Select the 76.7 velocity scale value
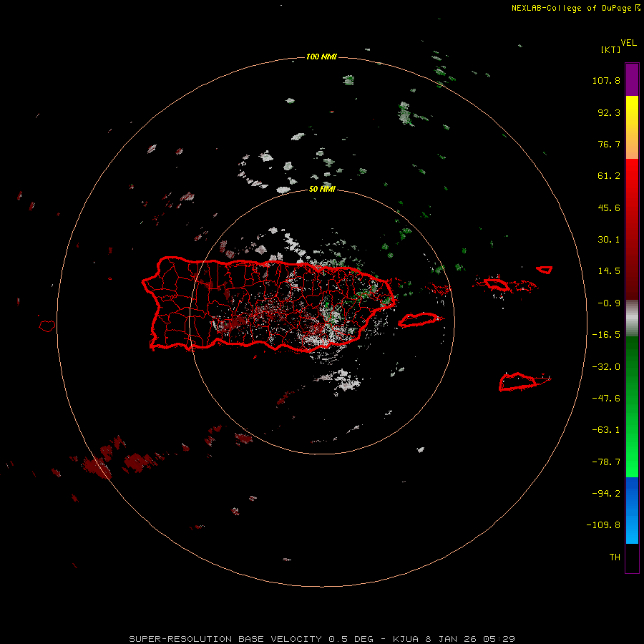The height and width of the screenshot is (644, 644). (x=609, y=144)
